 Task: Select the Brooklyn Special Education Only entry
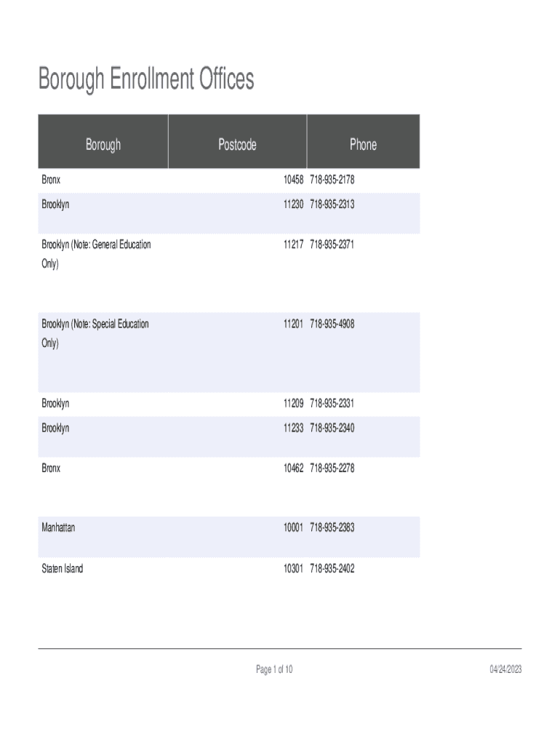95,333
